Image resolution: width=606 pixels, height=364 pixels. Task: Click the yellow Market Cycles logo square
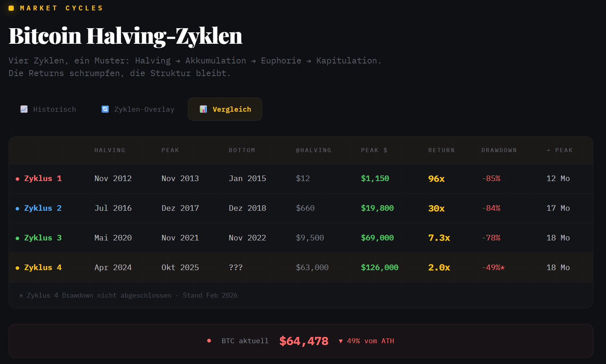(x=11, y=8)
